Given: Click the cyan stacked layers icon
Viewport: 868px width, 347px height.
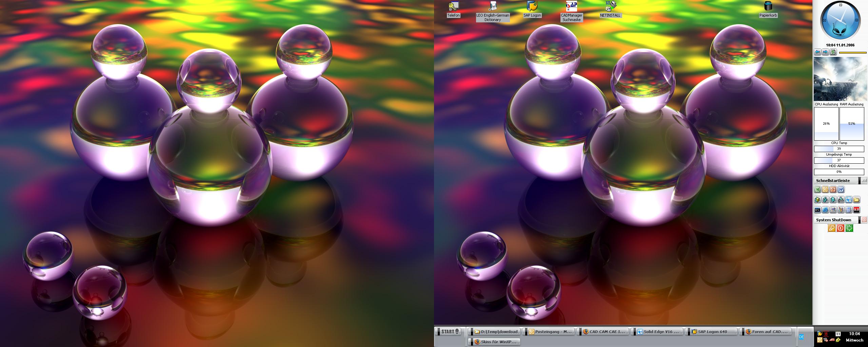Looking at the screenshot, I should point(833,200).
